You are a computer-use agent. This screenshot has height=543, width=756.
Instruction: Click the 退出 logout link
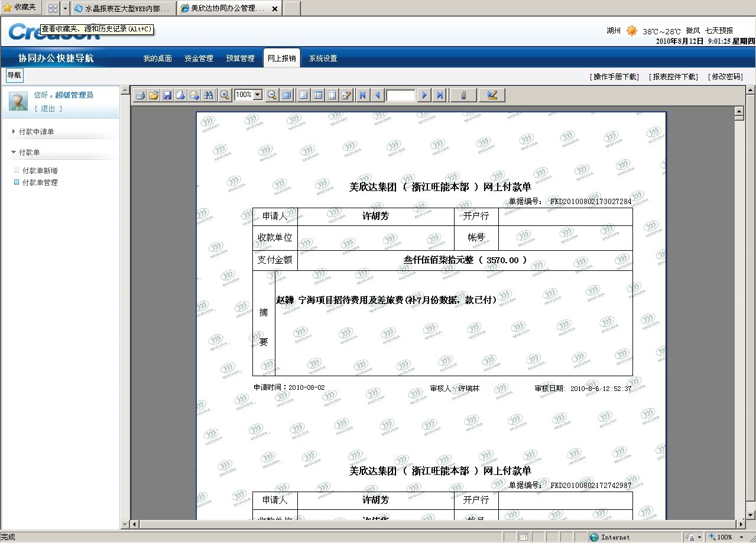pos(48,109)
